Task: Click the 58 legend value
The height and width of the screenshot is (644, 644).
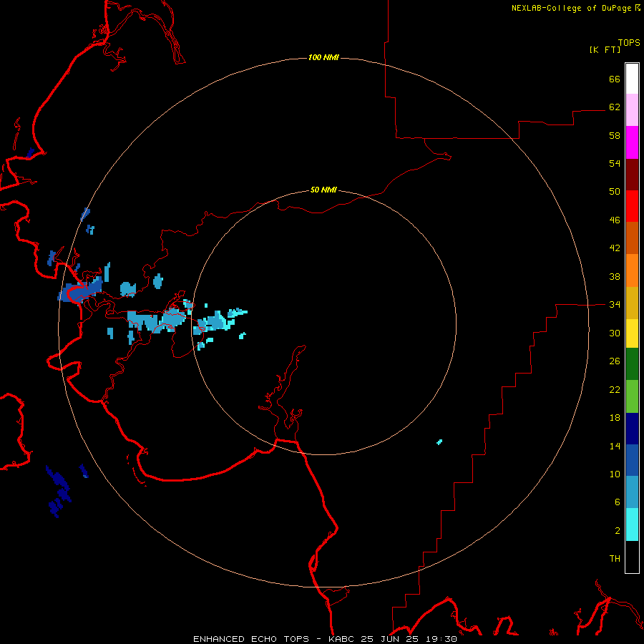Action: 615,135
